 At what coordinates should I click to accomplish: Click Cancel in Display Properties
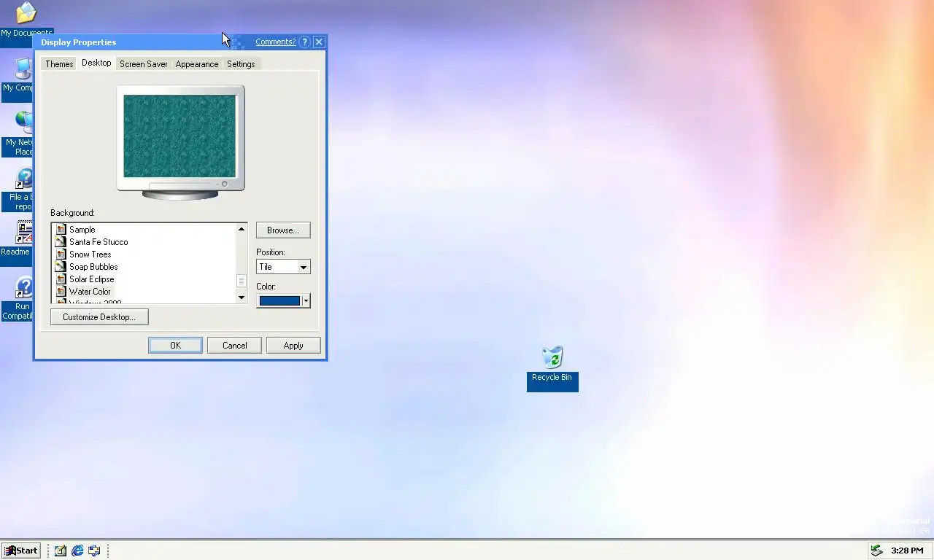(234, 346)
